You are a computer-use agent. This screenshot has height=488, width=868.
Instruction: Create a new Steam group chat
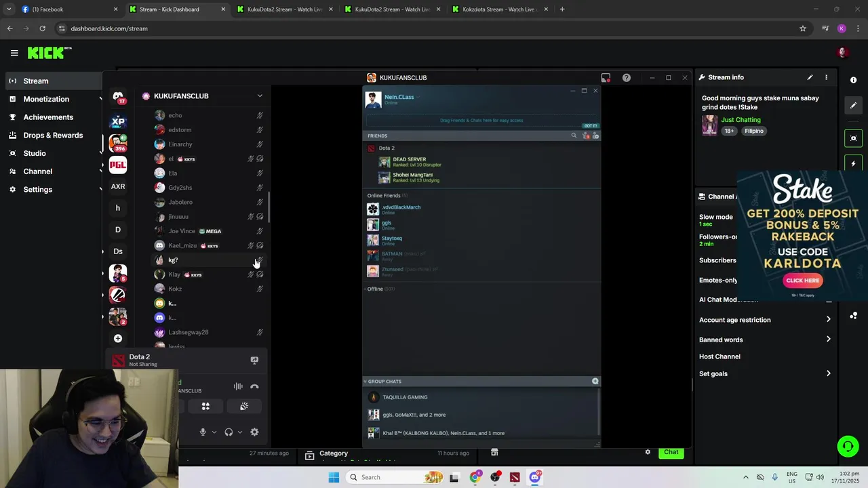tap(595, 381)
